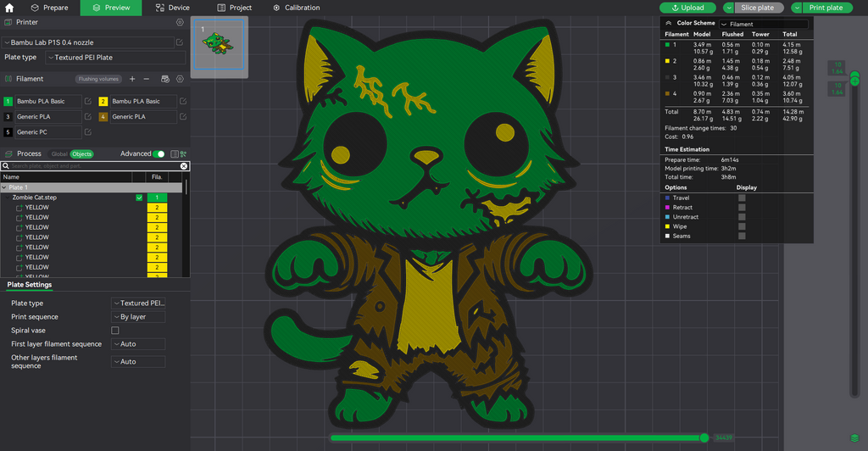Viewport: 868px width, 451px height.
Task: Select filament 5 Generic PC field
Action: 48,132
